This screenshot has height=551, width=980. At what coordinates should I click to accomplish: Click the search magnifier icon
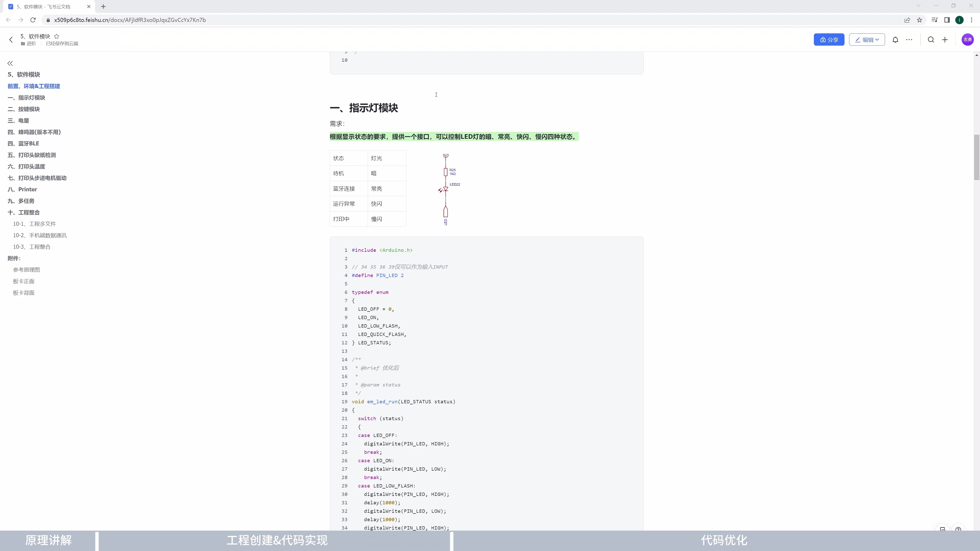coord(930,40)
